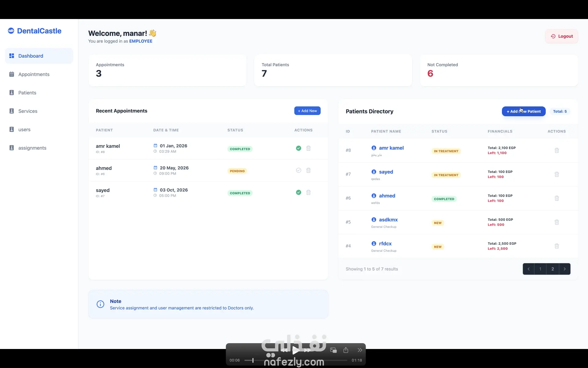Click the Logout button
This screenshot has width=588, height=368.
click(561, 36)
